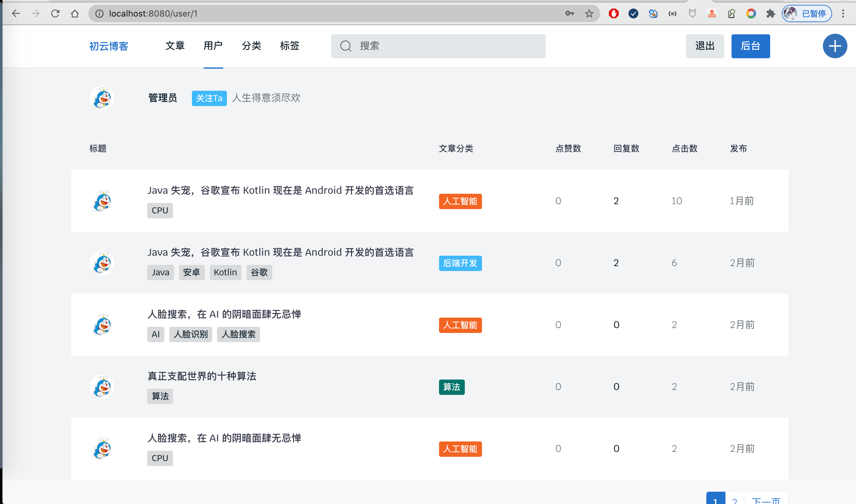Image resolution: width=856 pixels, height=504 pixels.
Task: Click the 后端开发 category badge
Action: (x=460, y=263)
